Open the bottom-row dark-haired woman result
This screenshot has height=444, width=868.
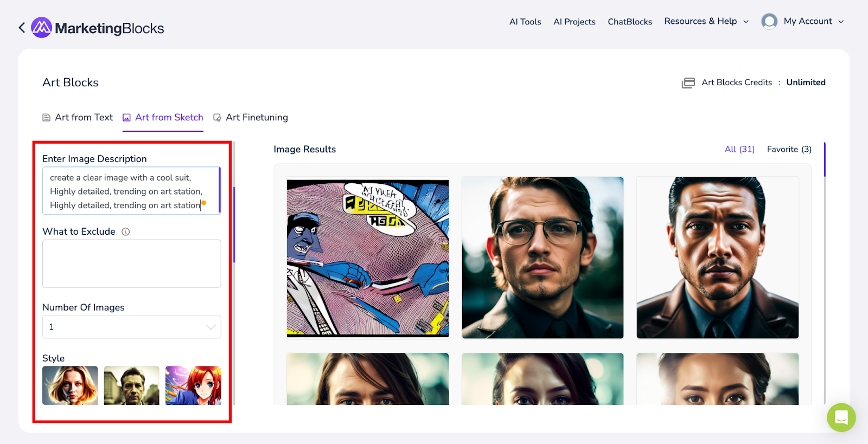point(542,379)
